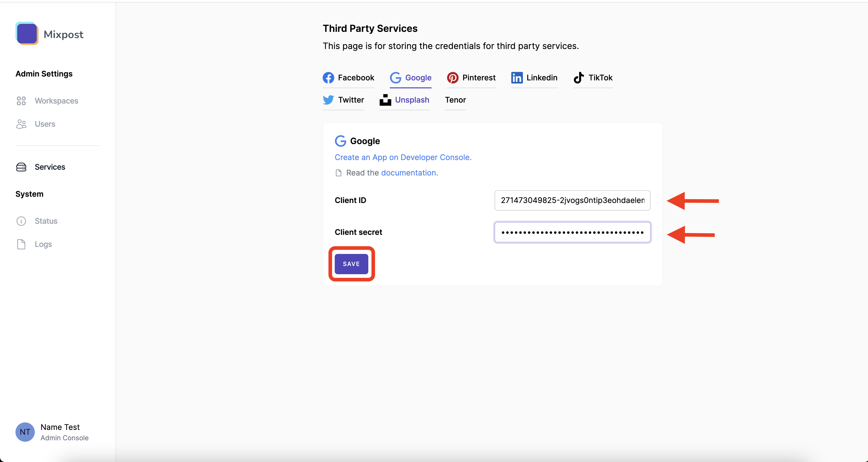Select the Google tab
The image size is (868, 462).
click(411, 77)
